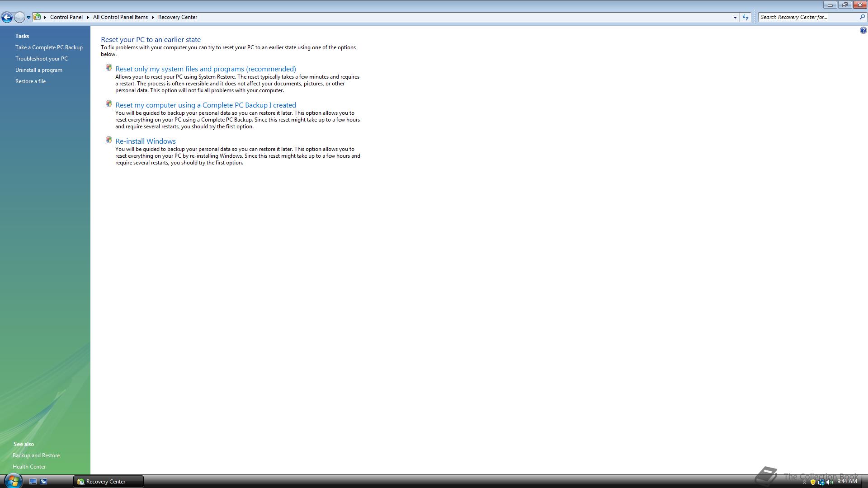Open Restore a file task

(x=30, y=81)
